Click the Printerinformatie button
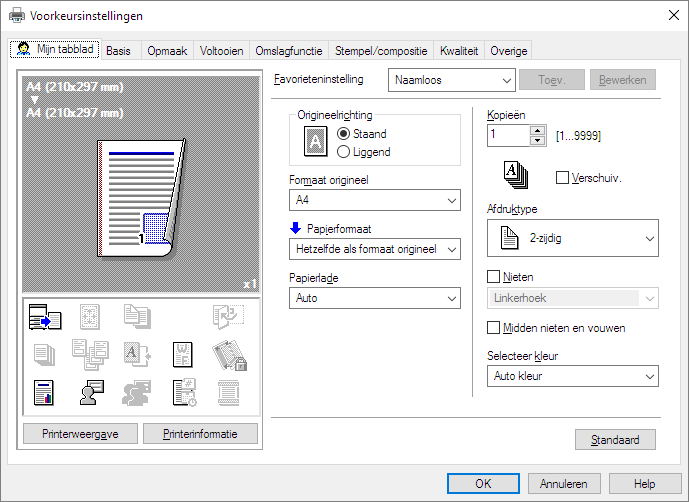 click(x=200, y=433)
